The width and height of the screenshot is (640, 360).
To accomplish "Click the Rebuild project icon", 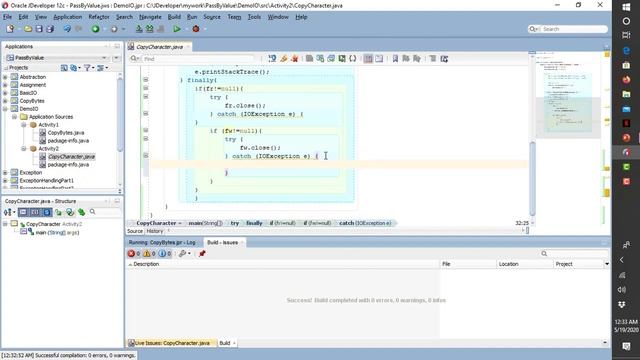I will [150, 29].
